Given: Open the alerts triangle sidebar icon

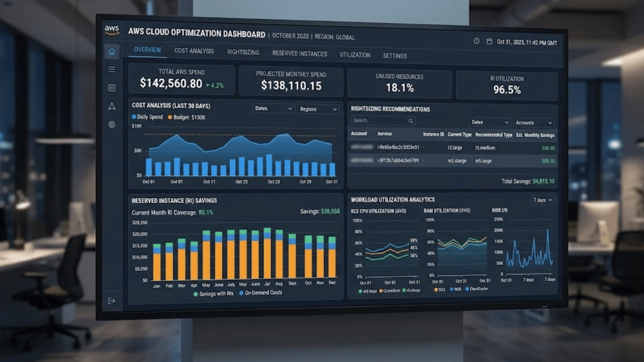Looking at the screenshot, I should 112,106.
